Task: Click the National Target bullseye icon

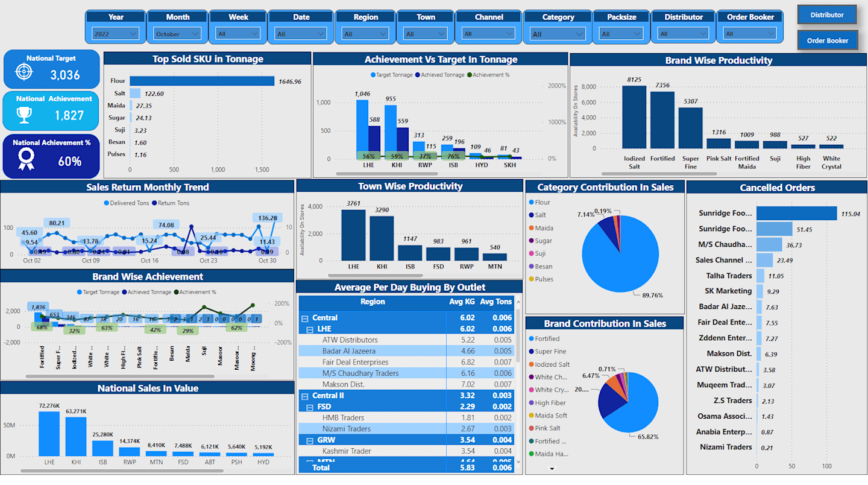Action: (24, 72)
